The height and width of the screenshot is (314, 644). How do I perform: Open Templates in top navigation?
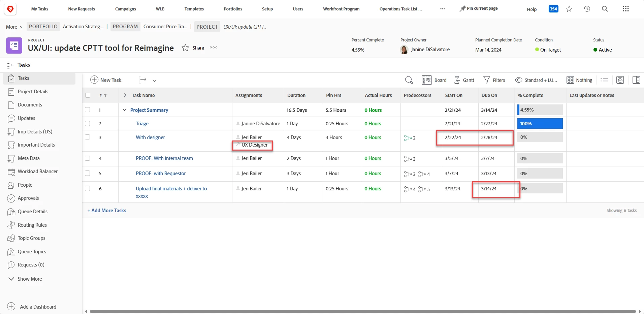194,9
